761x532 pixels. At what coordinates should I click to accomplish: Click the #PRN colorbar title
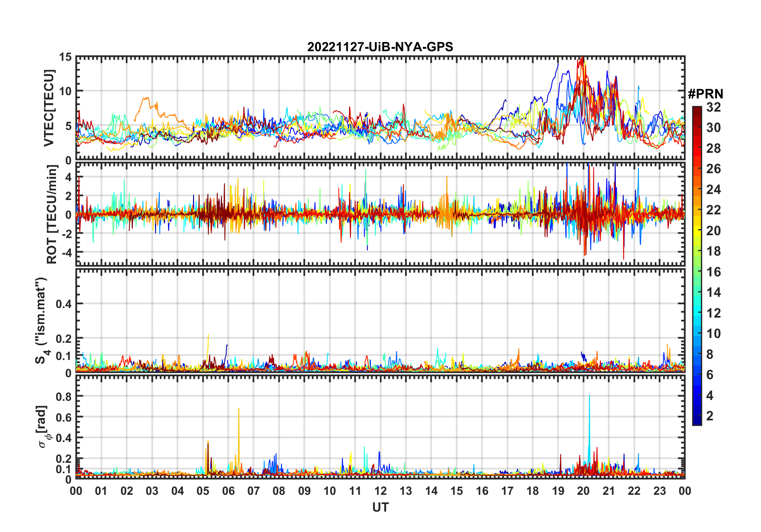coord(706,94)
